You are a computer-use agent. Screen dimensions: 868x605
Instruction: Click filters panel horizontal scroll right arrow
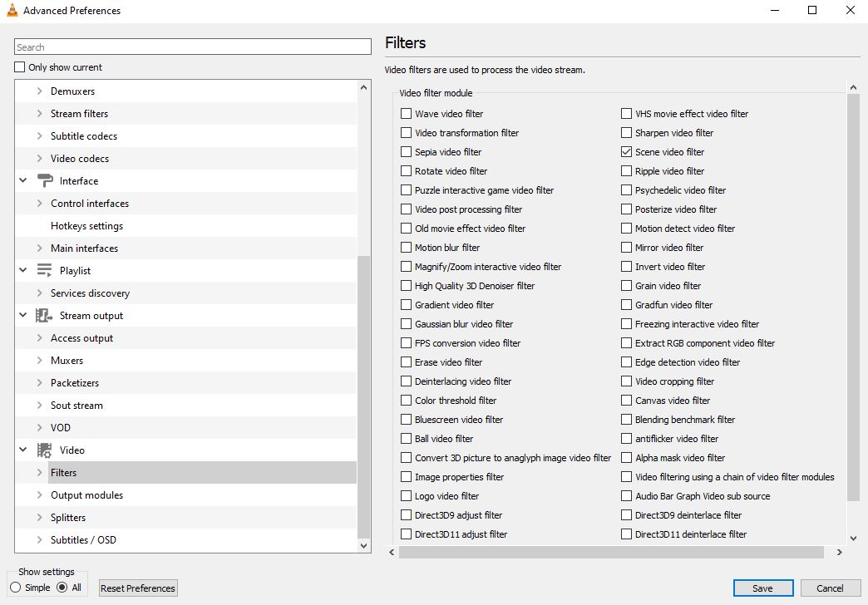pyautogui.click(x=839, y=552)
